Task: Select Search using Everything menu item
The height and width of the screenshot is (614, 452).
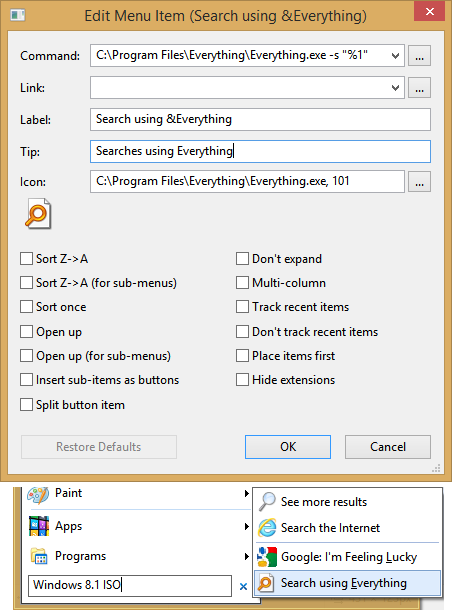Action: (x=347, y=583)
